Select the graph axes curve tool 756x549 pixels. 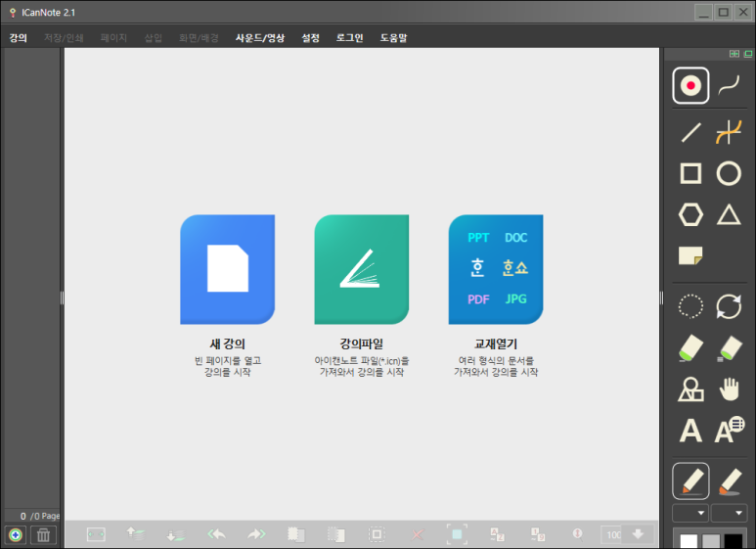pyautogui.click(x=729, y=132)
